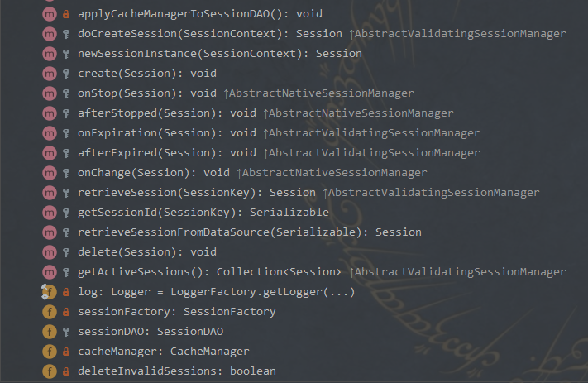Click field icon beside sessionDAO
This screenshot has width=588, height=383.
[x=50, y=332]
